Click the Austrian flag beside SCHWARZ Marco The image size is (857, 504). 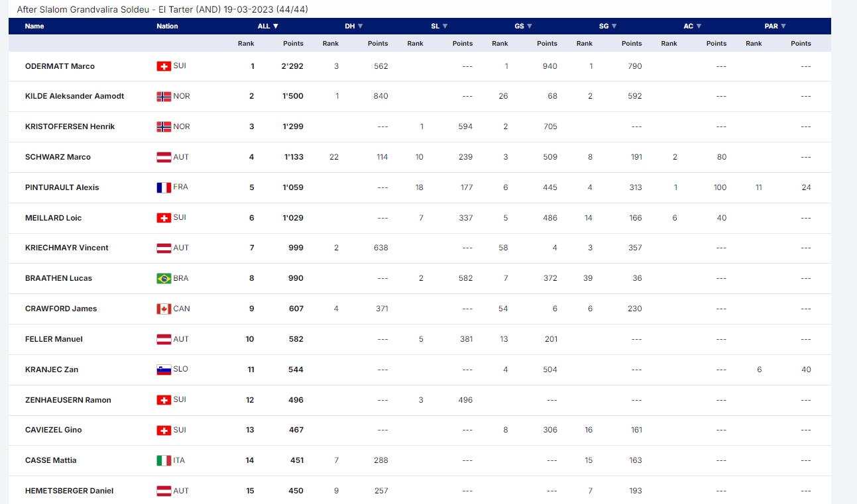pos(164,157)
